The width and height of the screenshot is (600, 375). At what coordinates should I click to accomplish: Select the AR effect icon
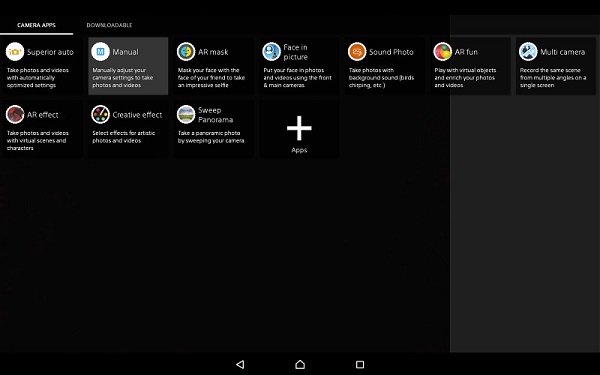(x=15, y=114)
